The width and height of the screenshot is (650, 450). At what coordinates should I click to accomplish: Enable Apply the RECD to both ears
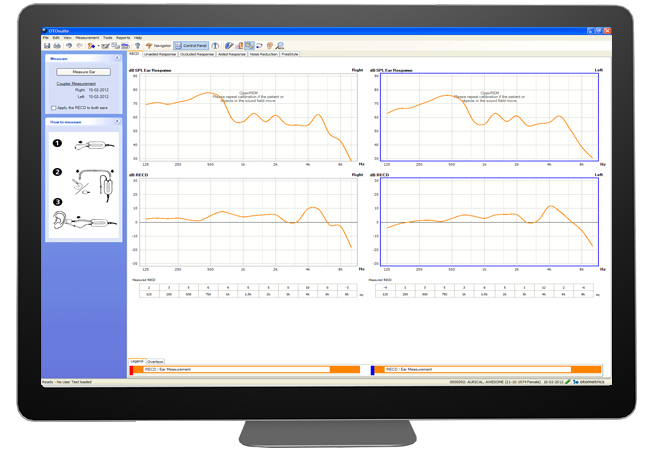pos(51,106)
